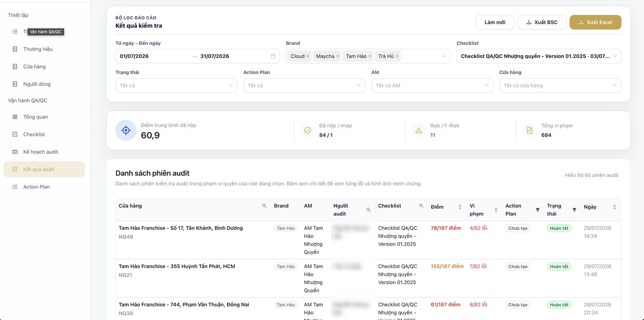This screenshot has width=644, height=320.
Task: Click the Làm mới button
Action: pos(495,23)
